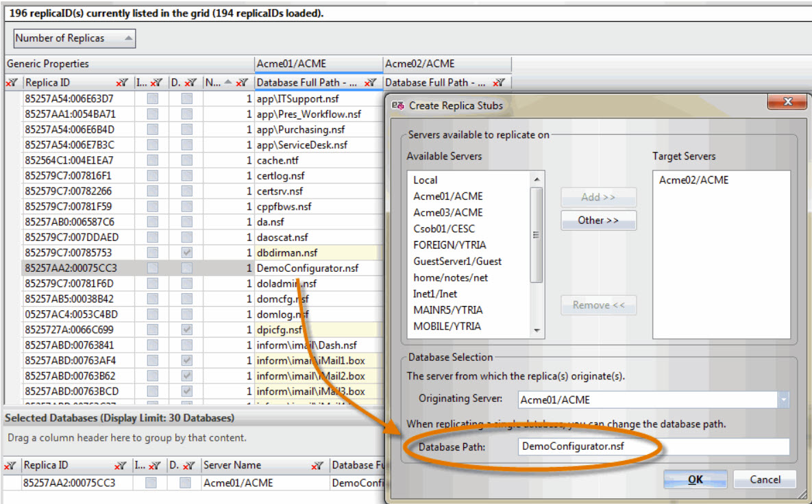Click Replica ID filter icon in Selected Databases grid
The width and height of the screenshot is (812, 504).
tap(122, 466)
